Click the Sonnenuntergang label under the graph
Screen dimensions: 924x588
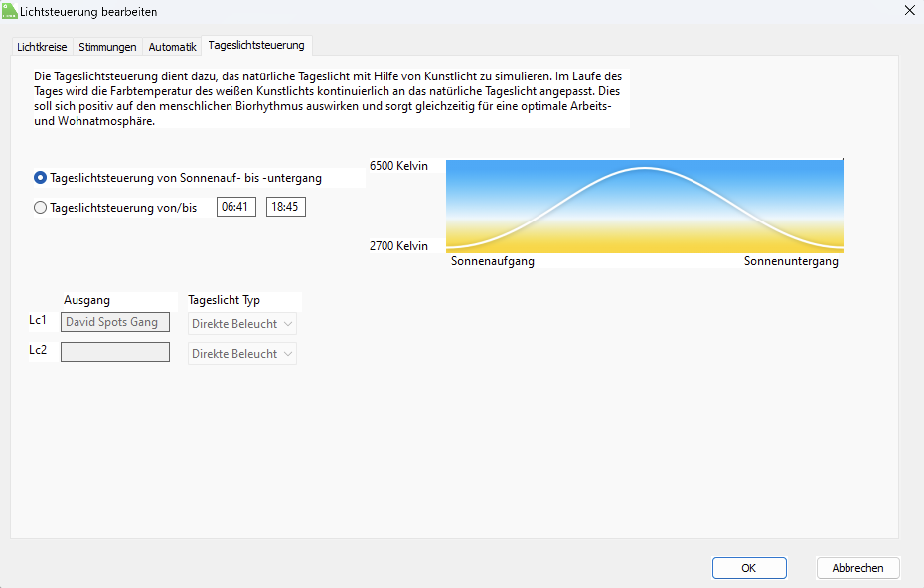pos(791,261)
